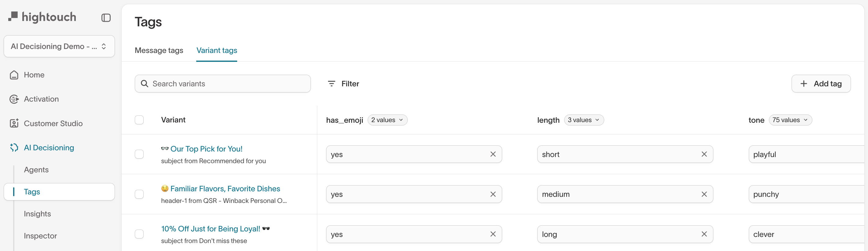Remove the 'short' length tag
Screen dimensions: 868x251
704,154
